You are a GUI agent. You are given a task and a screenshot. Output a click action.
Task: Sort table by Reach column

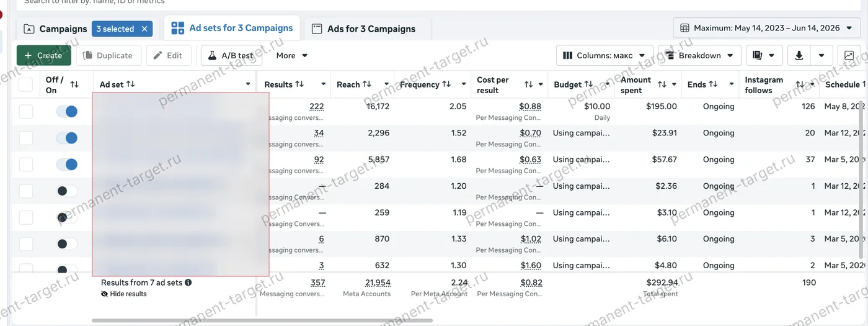[366, 84]
